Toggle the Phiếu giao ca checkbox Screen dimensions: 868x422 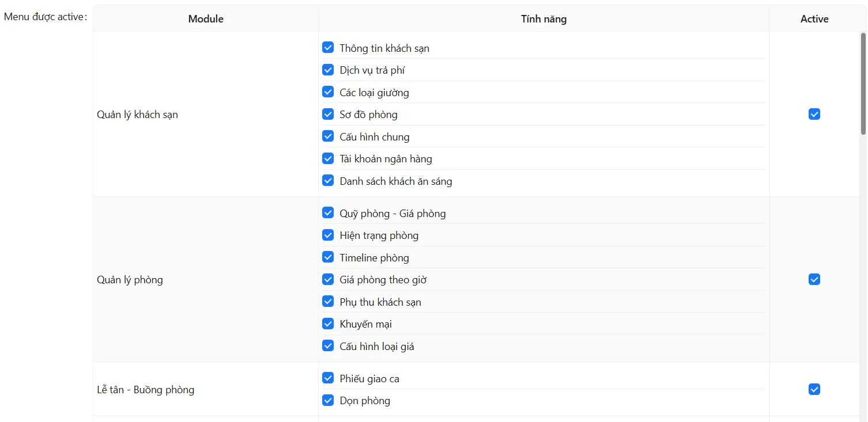point(328,378)
